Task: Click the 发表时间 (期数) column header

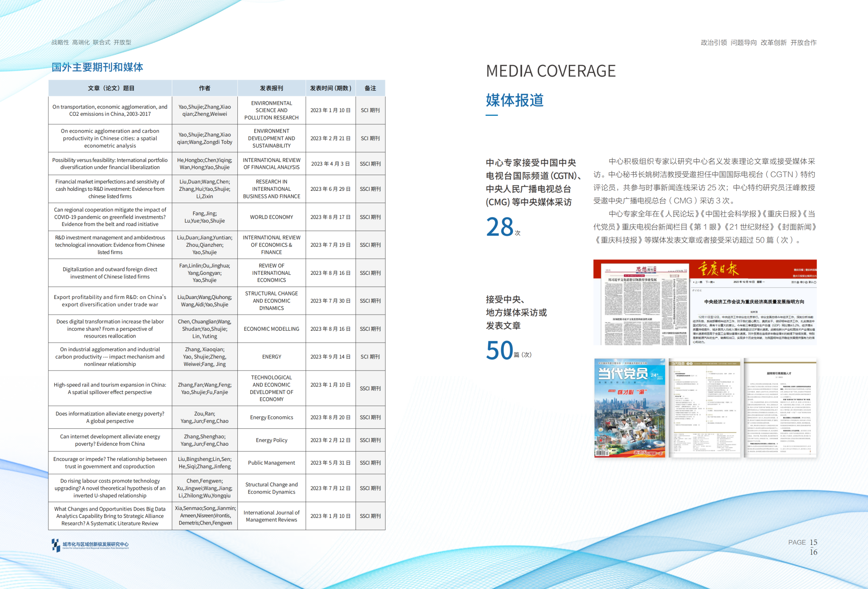Action: point(331,88)
